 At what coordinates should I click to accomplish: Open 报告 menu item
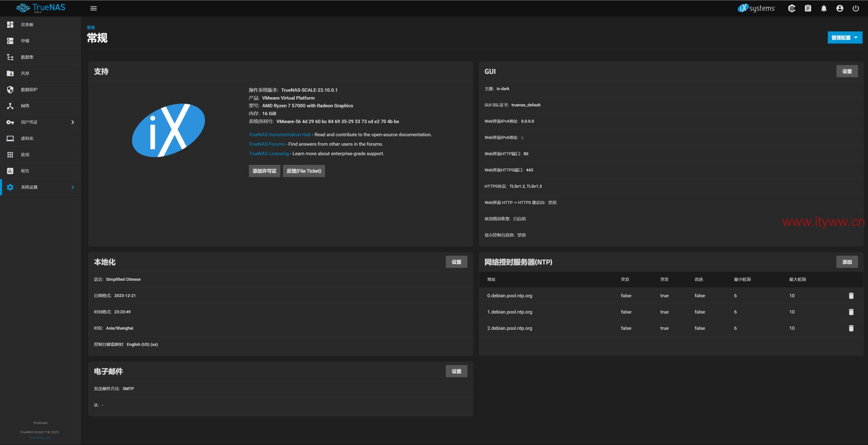[41, 171]
